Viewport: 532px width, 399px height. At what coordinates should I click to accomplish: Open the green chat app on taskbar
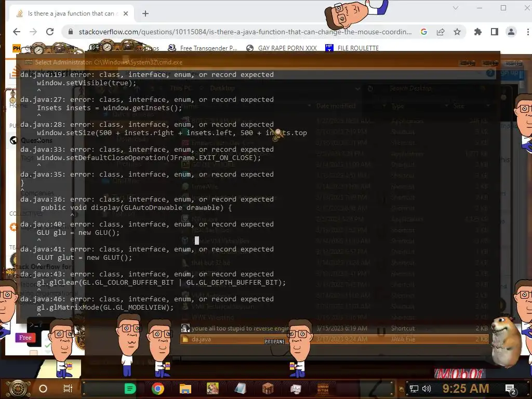[130, 389]
